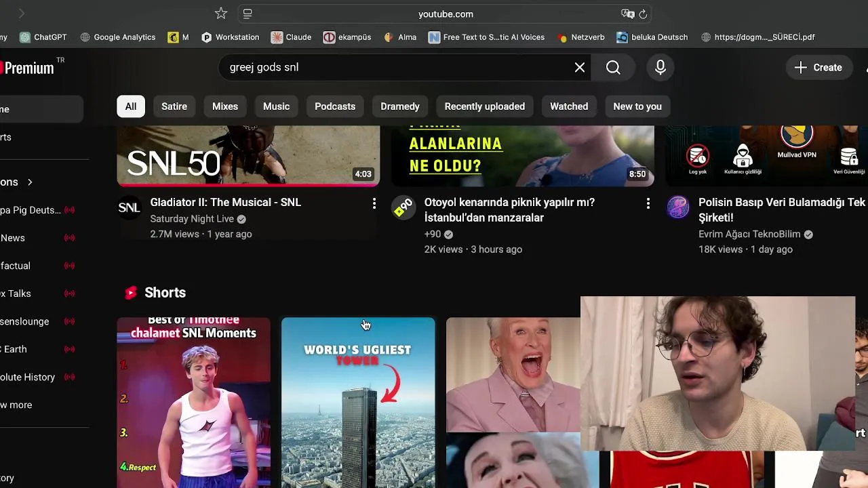The image size is (868, 488).
Task: Open the Claude bookmark
Action: (291, 37)
